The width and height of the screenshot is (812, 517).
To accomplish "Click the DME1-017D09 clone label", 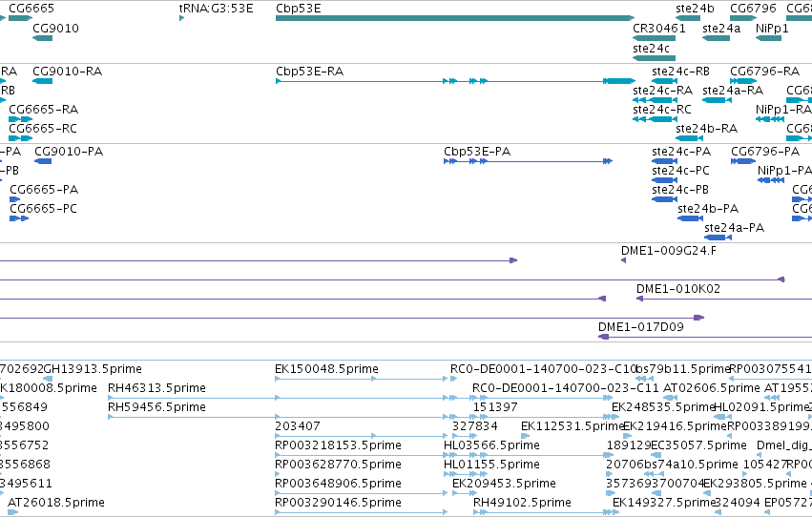I will click(641, 327).
